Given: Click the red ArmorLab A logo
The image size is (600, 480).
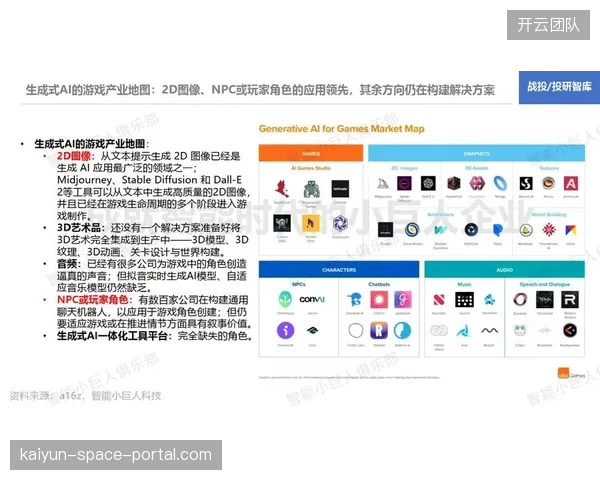Looking at the screenshot, I should tap(571, 183).
